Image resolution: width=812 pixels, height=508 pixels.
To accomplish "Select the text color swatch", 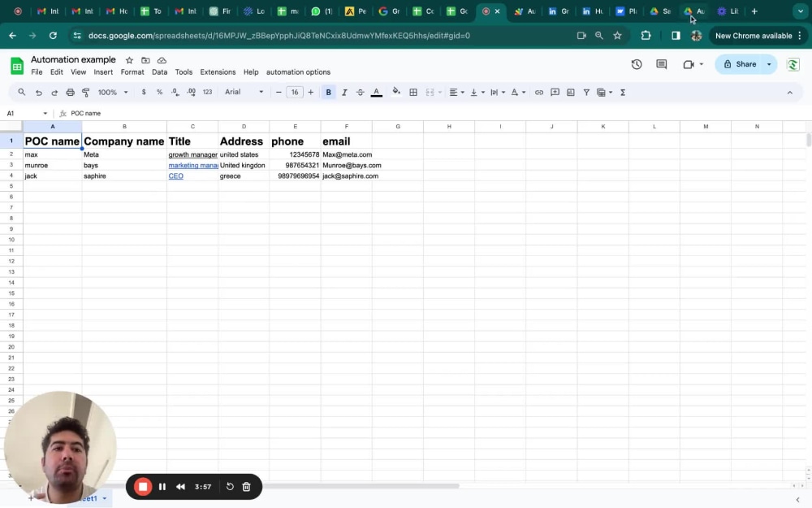I will click(376, 92).
